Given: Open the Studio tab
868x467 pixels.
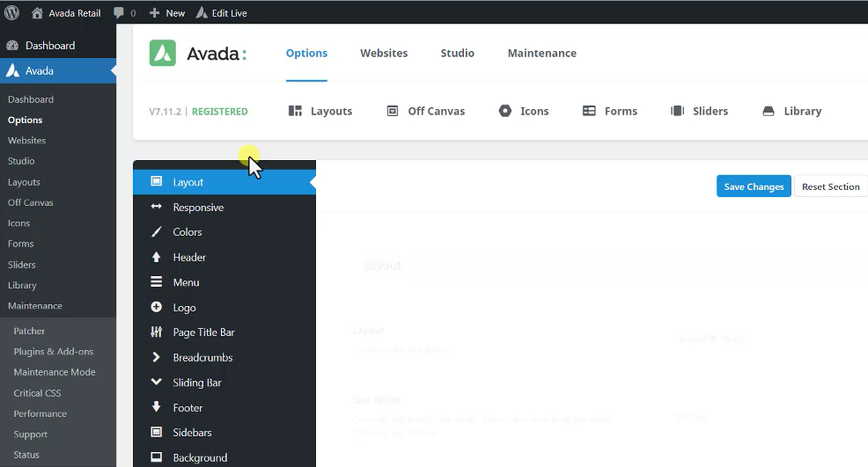Looking at the screenshot, I should (x=457, y=54).
